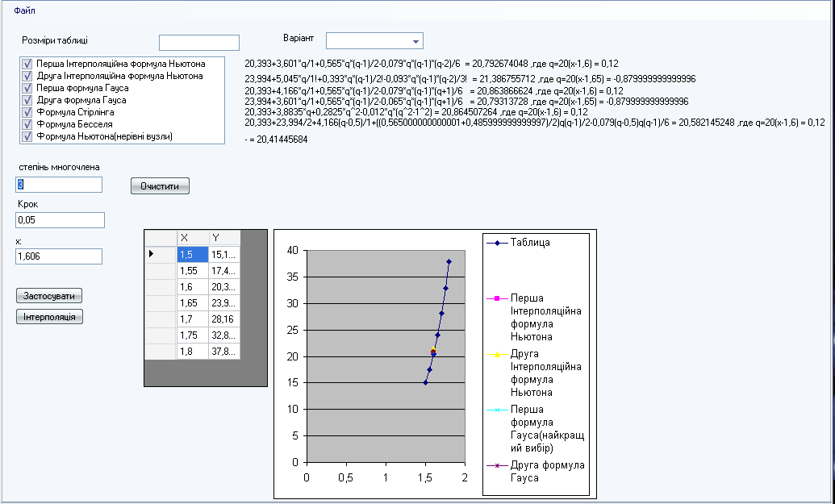This screenshot has width=835, height=504.
Task: Click the x value input field
Action: pyautogui.click(x=59, y=256)
